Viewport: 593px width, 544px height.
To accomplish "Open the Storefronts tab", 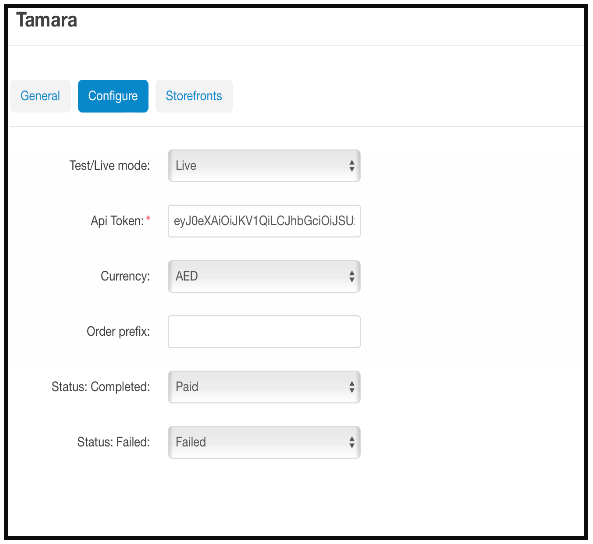I will 194,96.
